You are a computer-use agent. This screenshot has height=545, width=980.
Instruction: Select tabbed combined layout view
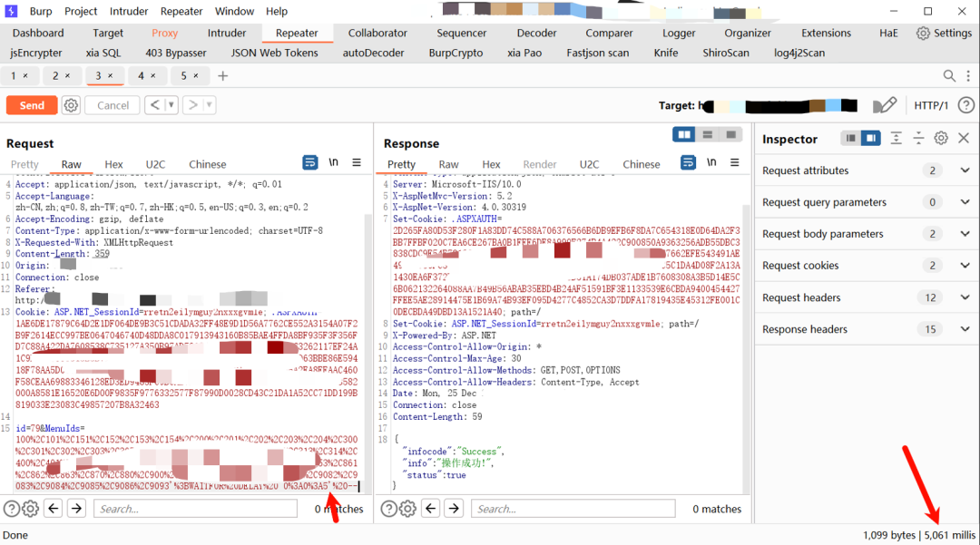coord(730,134)
